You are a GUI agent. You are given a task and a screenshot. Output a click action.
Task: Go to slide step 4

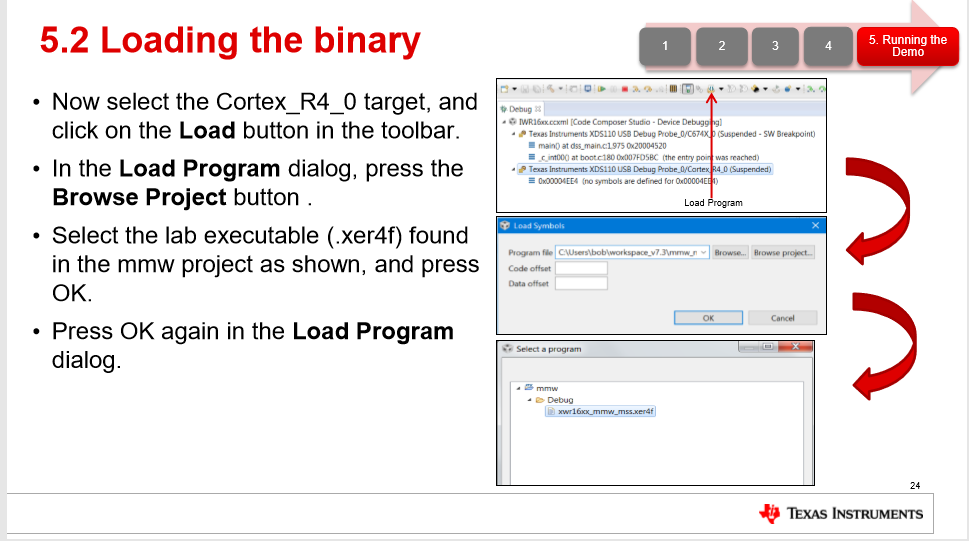[828, 46]
